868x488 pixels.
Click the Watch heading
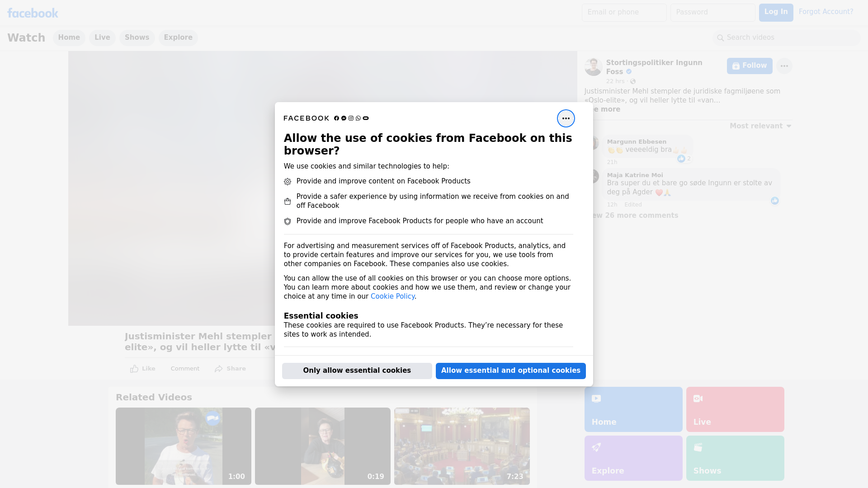(x=26, y=38)
